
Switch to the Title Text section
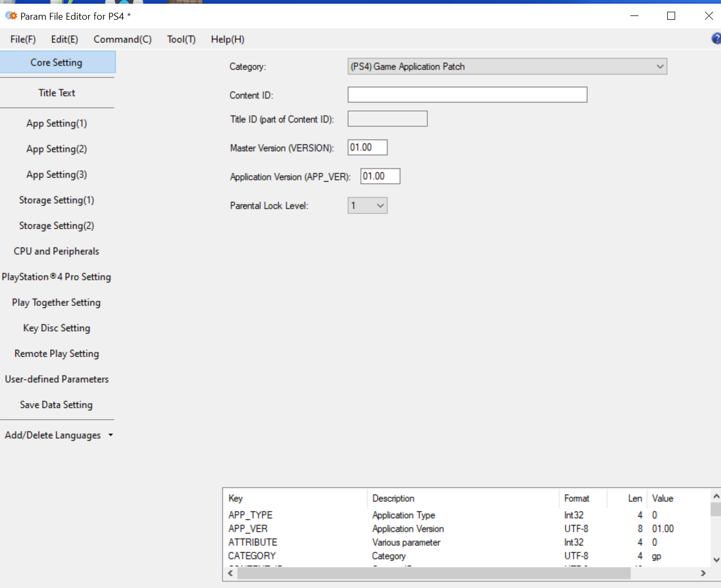coord(57,93)
